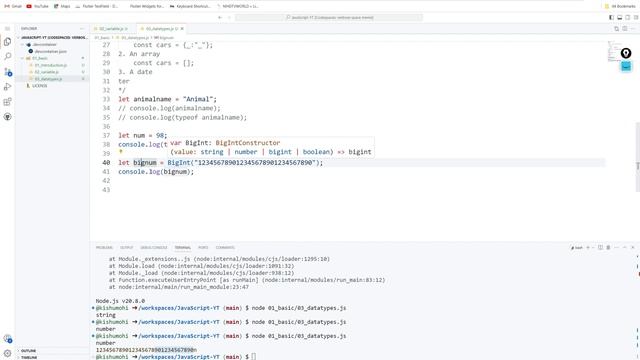Open the Search view in the activity bar

[x=7, y=56]
